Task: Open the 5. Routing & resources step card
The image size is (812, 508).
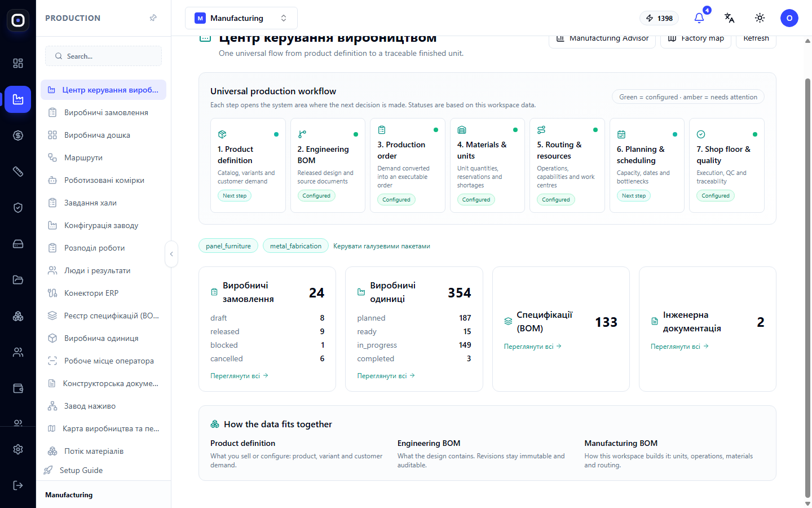Action: pyautogui.click(x=567, y=165)
